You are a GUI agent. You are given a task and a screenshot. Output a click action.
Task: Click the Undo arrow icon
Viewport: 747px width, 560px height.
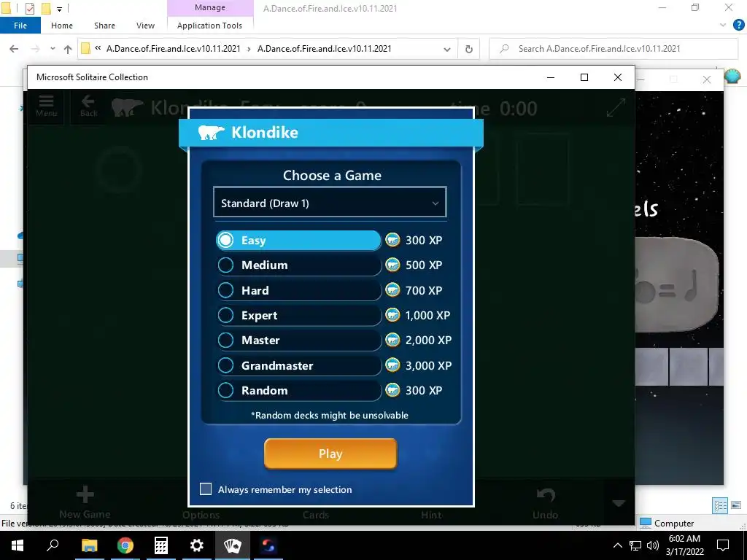[x=546, y=495]
